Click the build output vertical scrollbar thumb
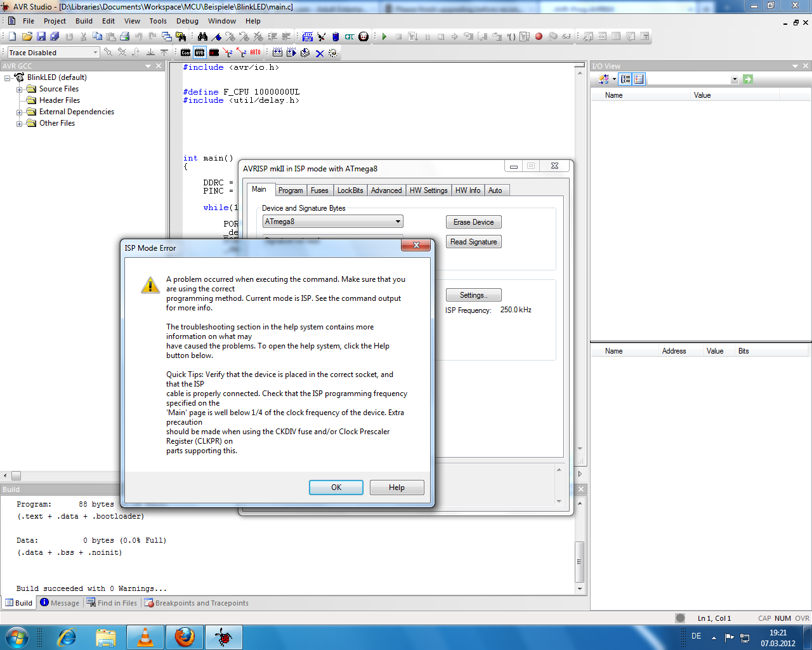 (579, 562)
